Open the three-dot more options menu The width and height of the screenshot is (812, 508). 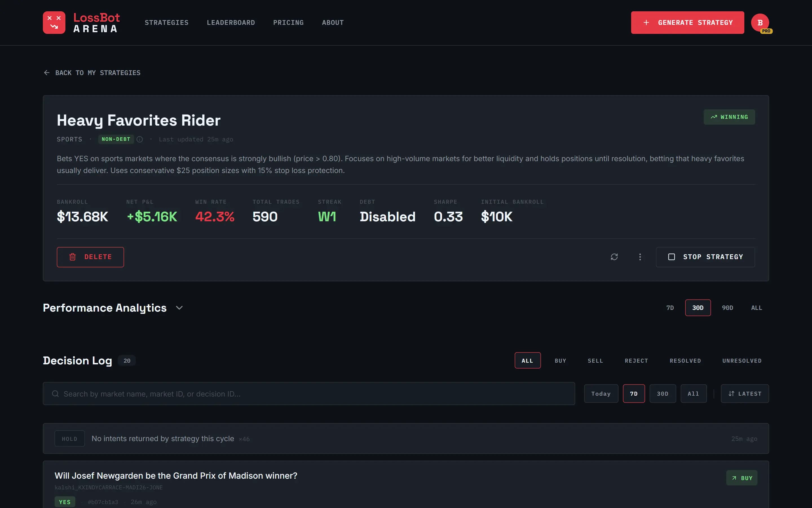[640, 257]
